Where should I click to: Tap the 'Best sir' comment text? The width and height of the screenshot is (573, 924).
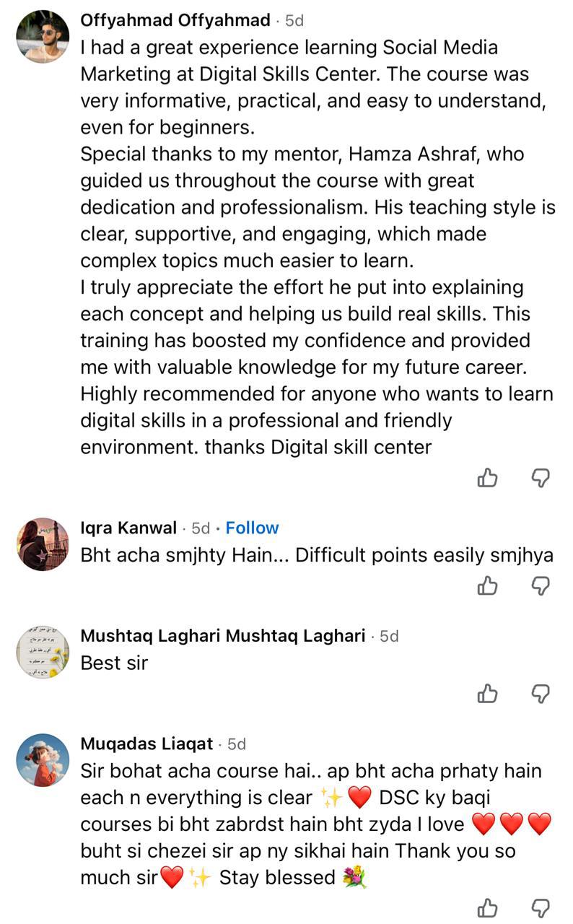(114, 663)
